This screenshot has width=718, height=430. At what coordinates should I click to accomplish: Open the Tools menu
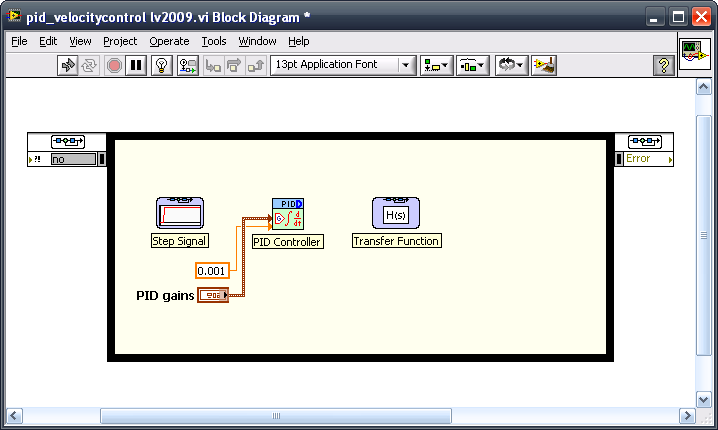pos(214,41)
